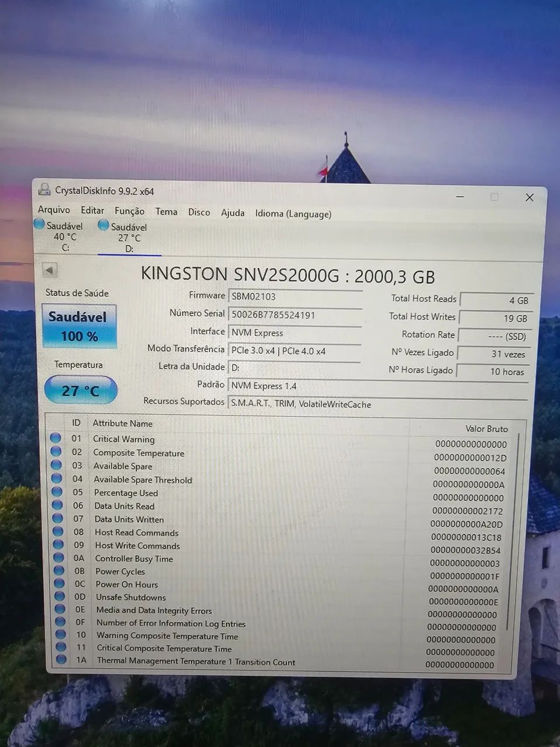Click the transfer mode field PCIe 3.0 x4

coord(294,351)
